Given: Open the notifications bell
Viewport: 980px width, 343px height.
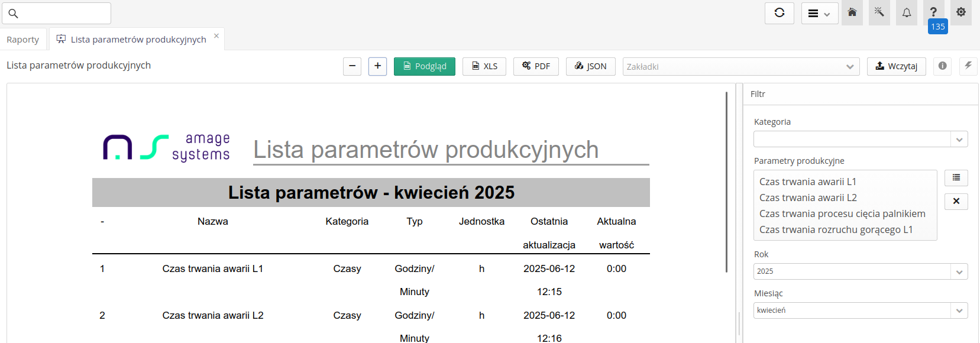Looking at the screenshot, I should coord(906,12).
